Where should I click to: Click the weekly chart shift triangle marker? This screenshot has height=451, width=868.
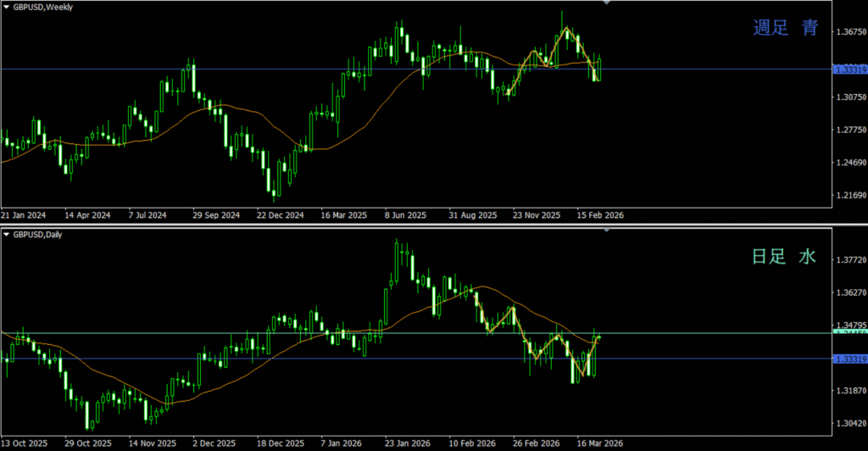(x=606, y=3)
